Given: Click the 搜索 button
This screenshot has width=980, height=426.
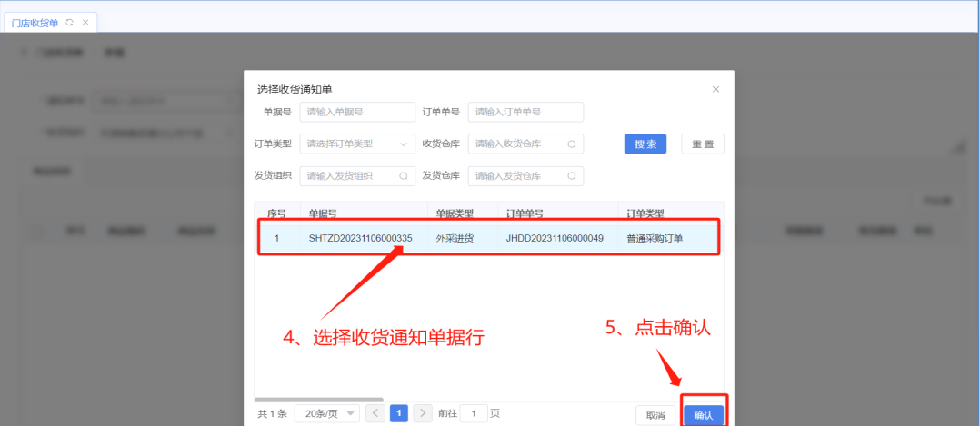Looking at the screenshot, I should (645, 144).
